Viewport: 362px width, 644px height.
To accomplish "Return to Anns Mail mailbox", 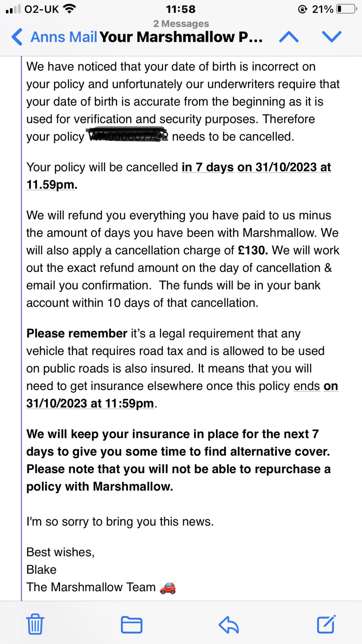I will point(64,37).
